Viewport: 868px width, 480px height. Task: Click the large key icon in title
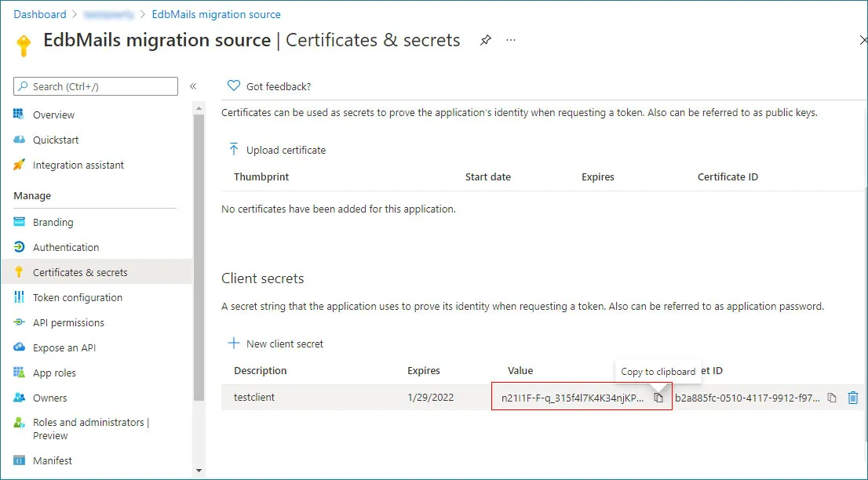(24, 46)
